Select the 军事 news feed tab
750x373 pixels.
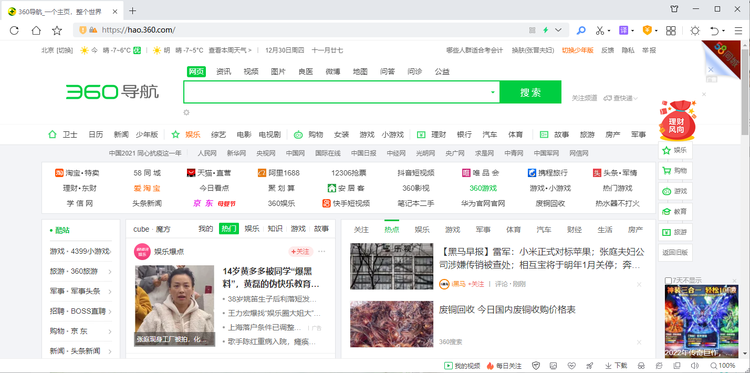(x=483, y=230)
